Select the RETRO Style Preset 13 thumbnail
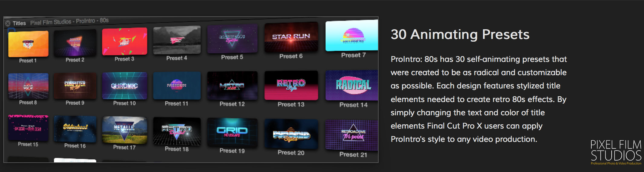 pyautogui.click(x=291, y=85)
